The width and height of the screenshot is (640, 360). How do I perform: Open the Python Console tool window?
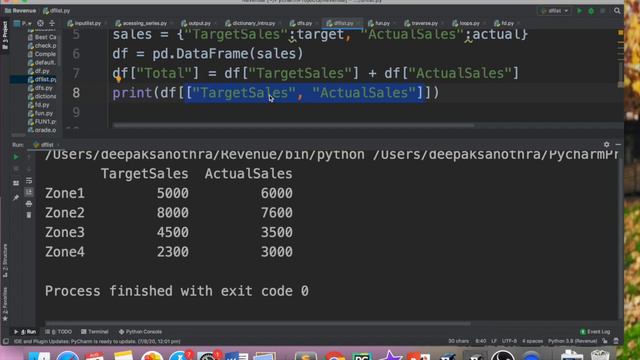click(x=140, y=332)
